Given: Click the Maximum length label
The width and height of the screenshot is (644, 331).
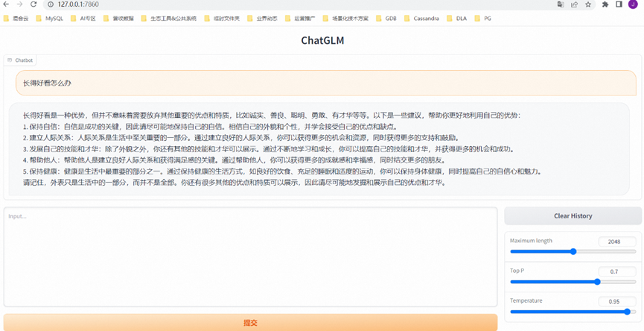Looking at the screenshot, I should tap(531, 241).
